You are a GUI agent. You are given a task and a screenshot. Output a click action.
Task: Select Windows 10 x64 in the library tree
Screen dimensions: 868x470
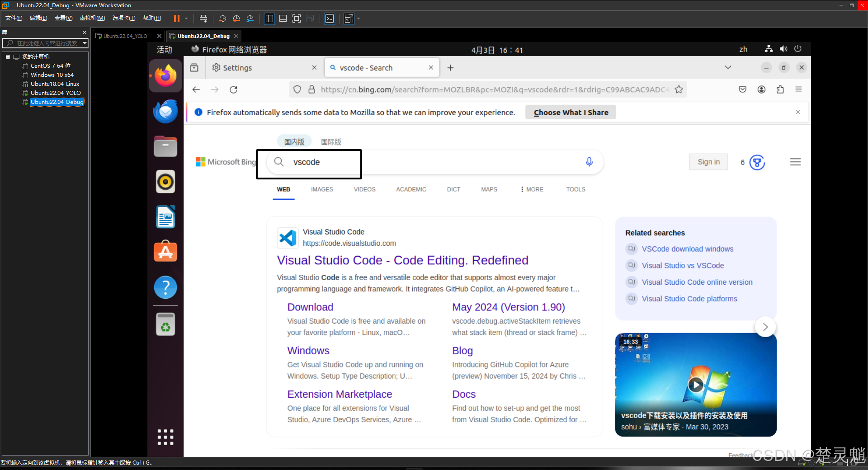point(52,75)
